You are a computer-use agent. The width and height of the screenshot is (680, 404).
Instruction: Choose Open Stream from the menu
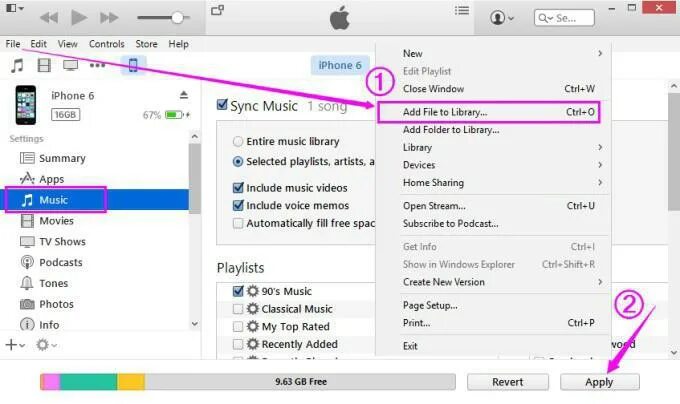coord(494,206)
